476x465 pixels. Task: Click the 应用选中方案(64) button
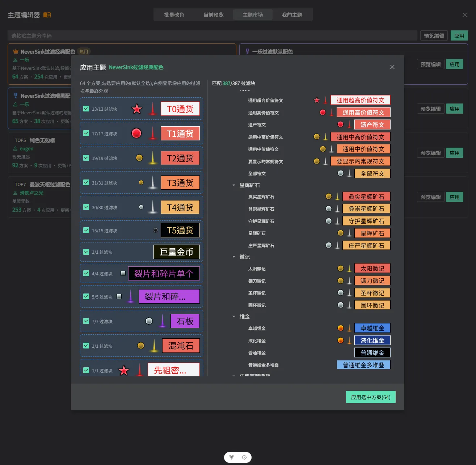tap(371, 397)
